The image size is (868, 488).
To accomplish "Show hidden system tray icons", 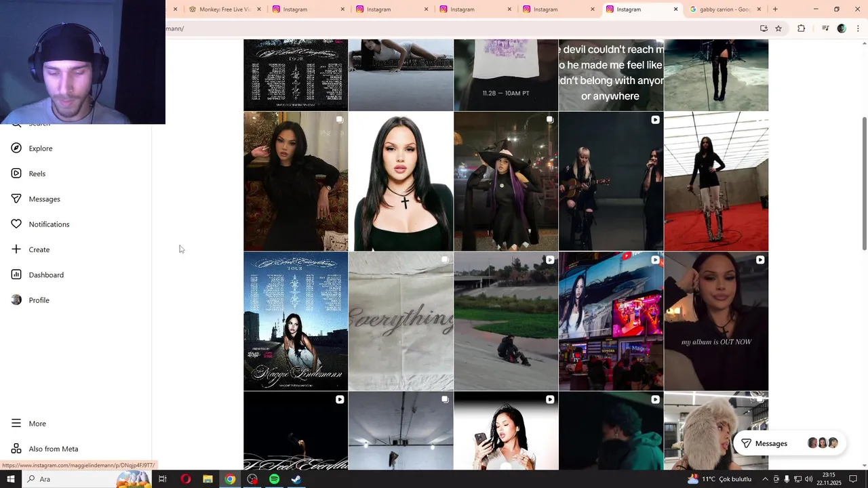I will tap(766, 479).
